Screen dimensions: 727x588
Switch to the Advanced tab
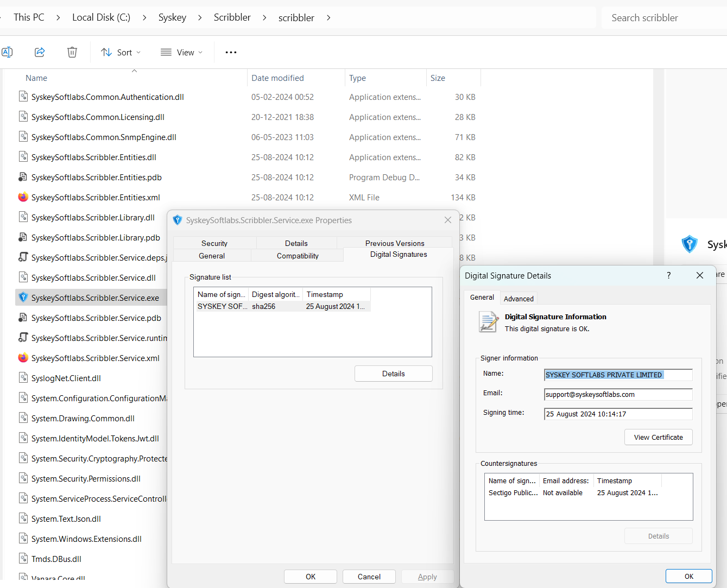coord(518,298)
